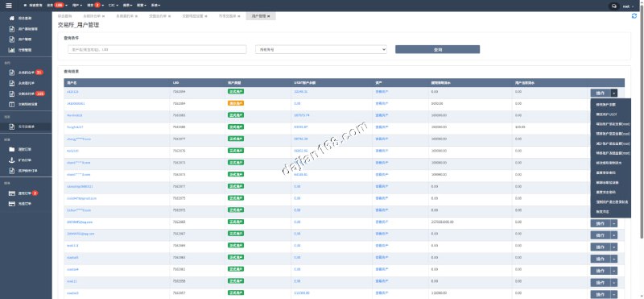Open 查看资产 link on the 2570081000.00 row
Screen dimensions: 644x299
[382, 222]
